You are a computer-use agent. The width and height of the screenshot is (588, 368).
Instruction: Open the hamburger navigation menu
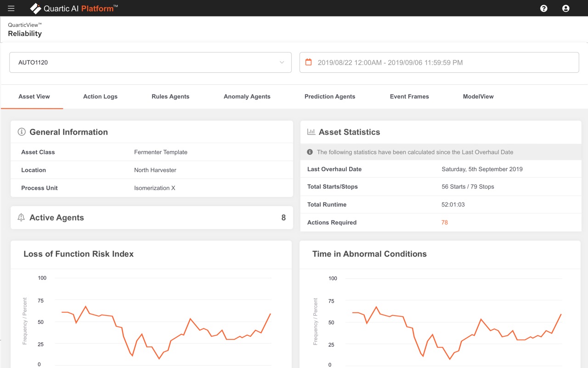click(x=11, y=8)
